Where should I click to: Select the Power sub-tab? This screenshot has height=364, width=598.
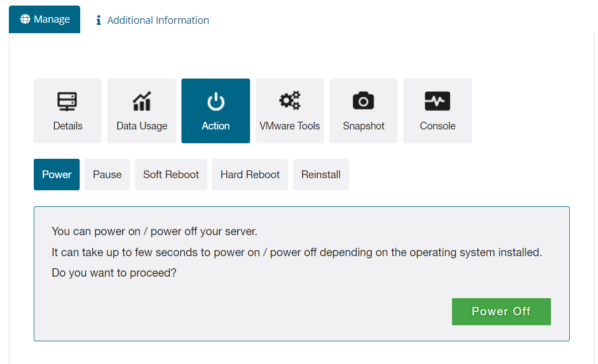[x=56, y=174]
